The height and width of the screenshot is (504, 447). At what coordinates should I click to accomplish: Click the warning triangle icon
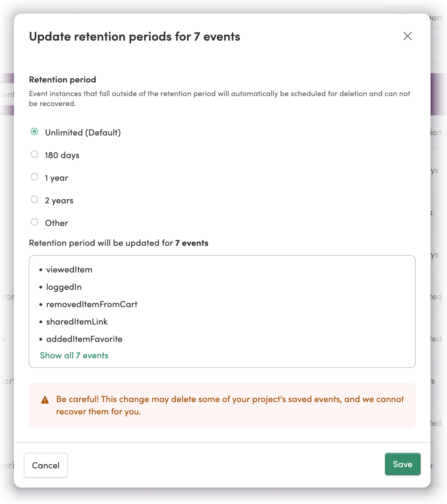coord(45,400)
